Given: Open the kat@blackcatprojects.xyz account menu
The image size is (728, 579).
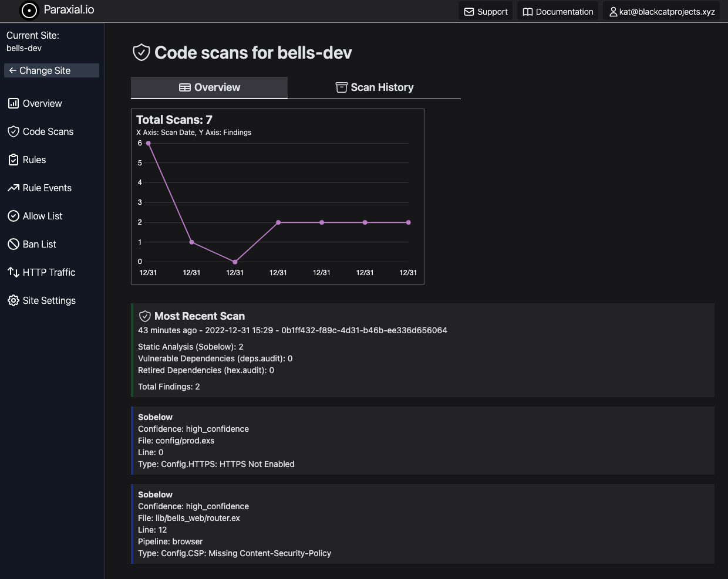Looking at the screenshot, I should [662, 12].
